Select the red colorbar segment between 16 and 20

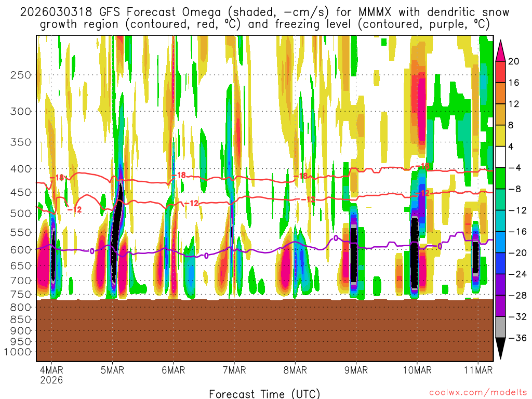click(501, 72)
